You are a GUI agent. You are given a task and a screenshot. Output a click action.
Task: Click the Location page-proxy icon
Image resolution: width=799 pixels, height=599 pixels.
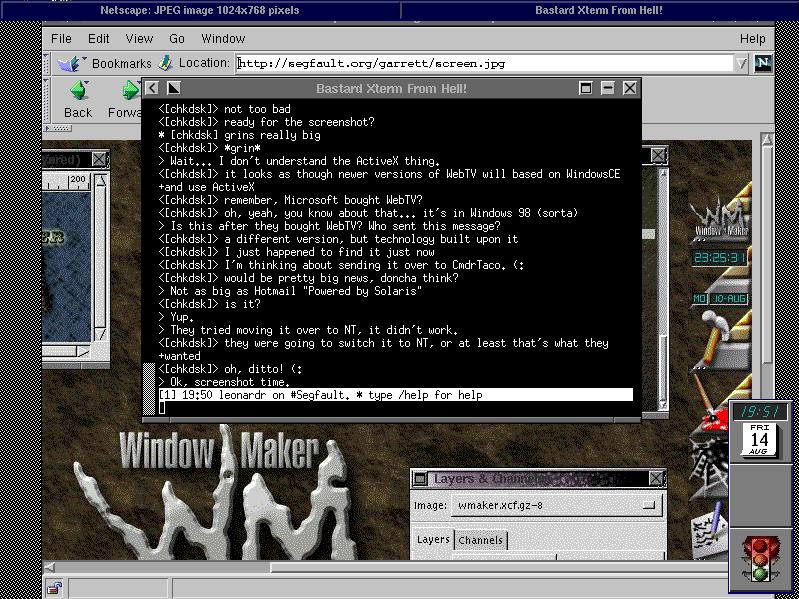pyautogui.click(x=166, y=63)
